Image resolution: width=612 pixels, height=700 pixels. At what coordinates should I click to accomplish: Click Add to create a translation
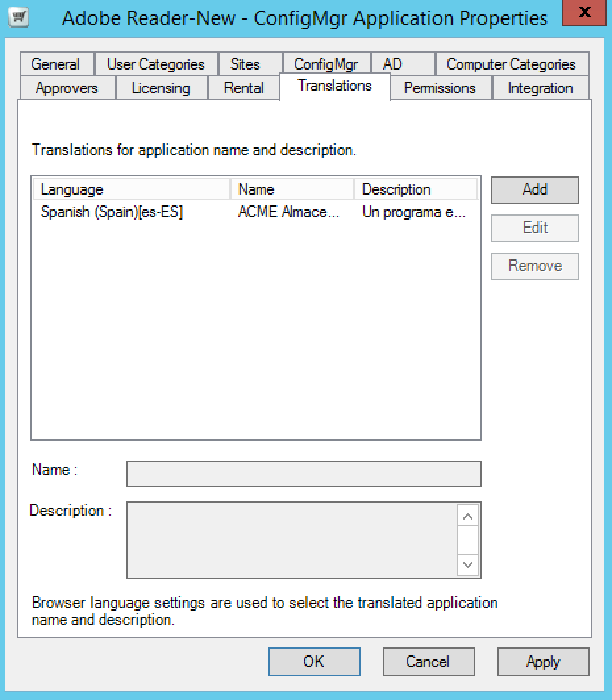534,189
